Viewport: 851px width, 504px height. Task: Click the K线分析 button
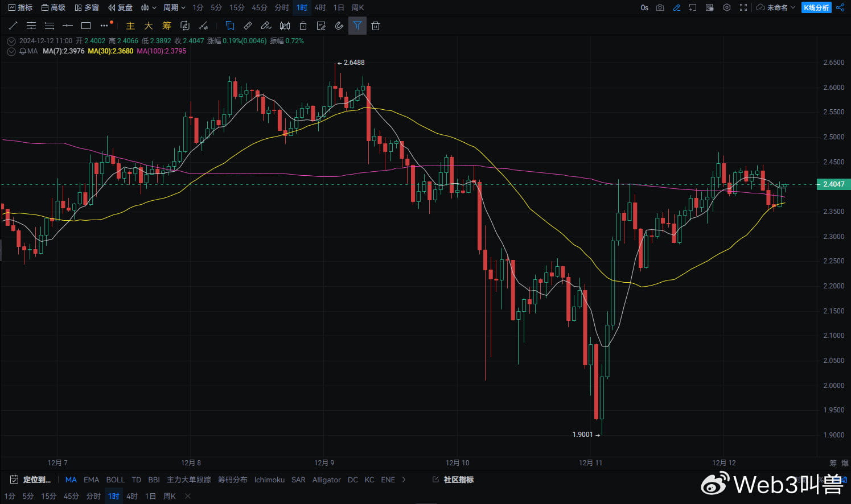click(816, 7)
